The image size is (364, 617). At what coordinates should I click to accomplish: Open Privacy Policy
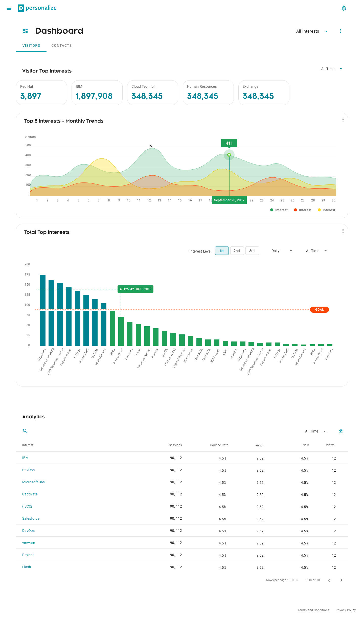(x=346, y=610)
